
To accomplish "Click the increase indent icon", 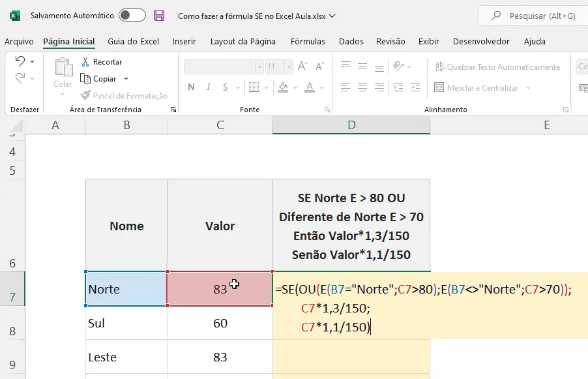I will point(415,87).
